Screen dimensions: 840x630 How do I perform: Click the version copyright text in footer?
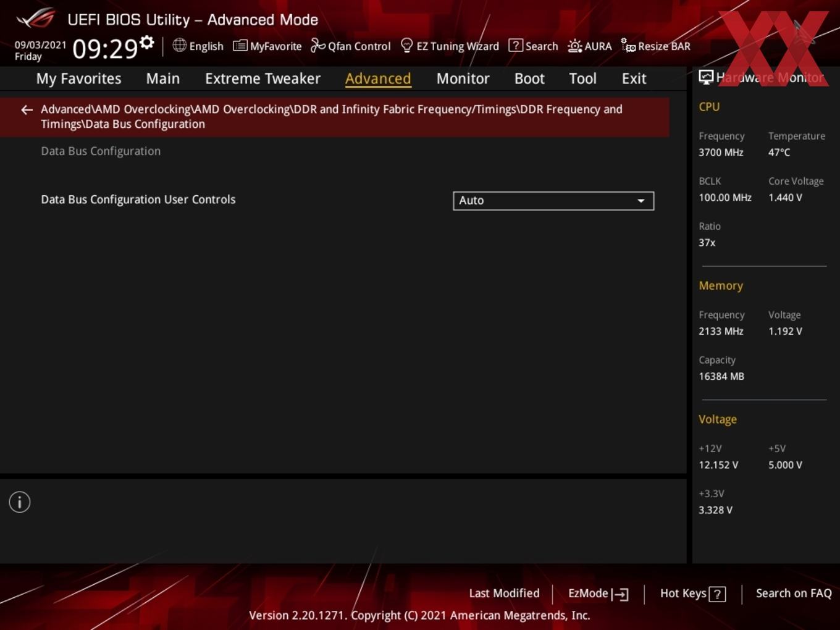(419, 615)
